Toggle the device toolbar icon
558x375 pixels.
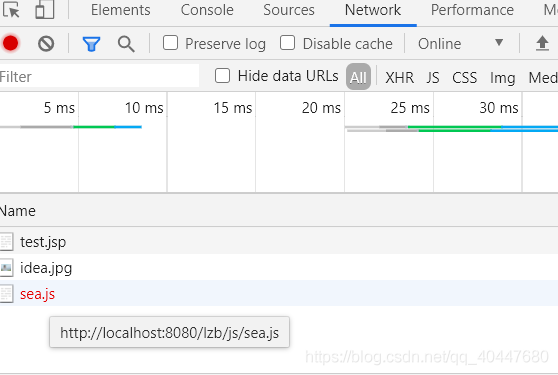[45, 10]
